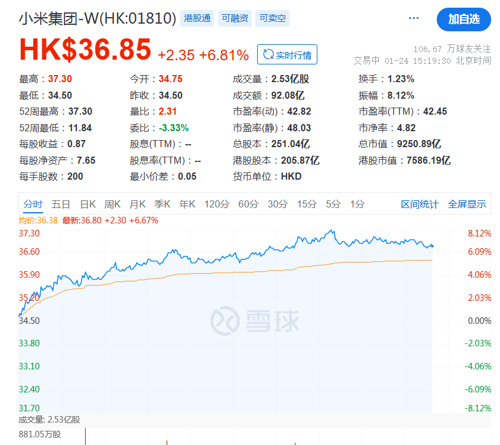
Task: Click the 港股通 tag
Action: click(197, 18)
